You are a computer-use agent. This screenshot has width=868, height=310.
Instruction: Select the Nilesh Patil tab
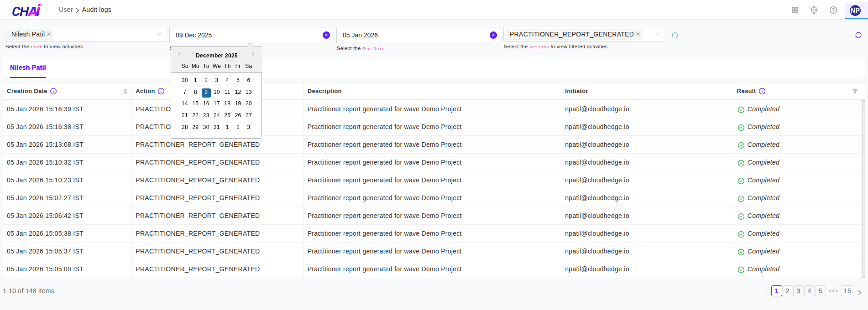[28, 67]
